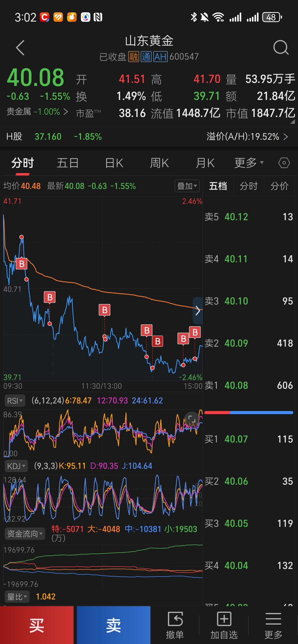
Task: Tap the 资金流向 capital flow chart
Action: coord(102,566)
